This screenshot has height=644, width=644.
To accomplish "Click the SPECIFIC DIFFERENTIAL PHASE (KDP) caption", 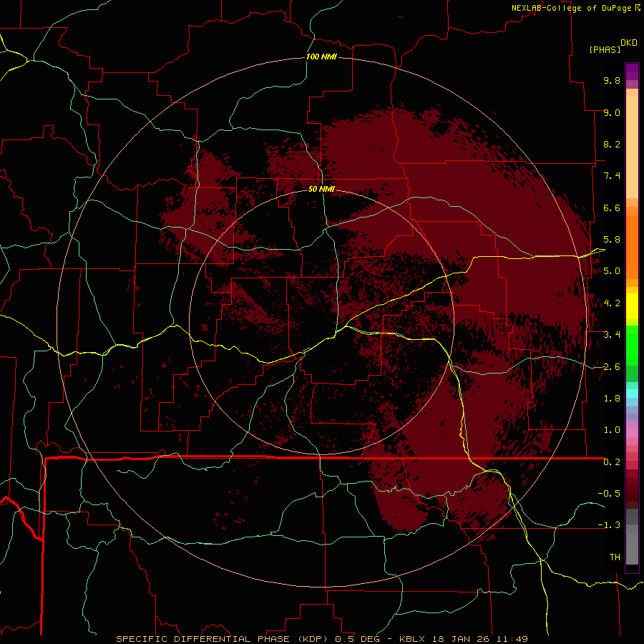I will coord(222,639).
